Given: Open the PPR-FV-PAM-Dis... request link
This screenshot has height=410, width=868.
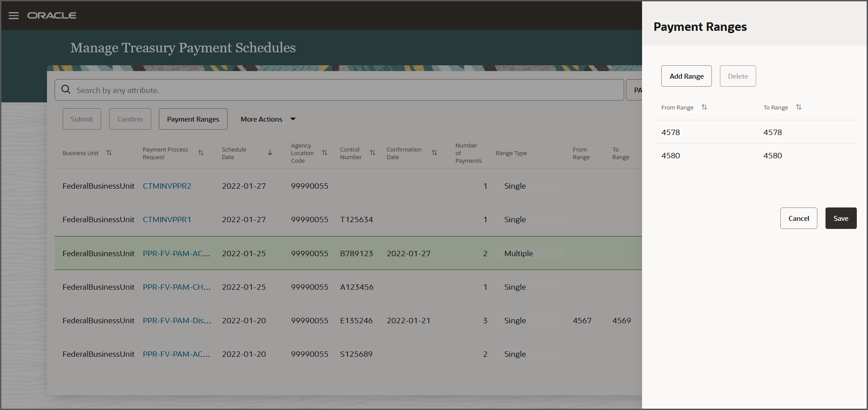Looking at the screenshot, I should (177, 321).
